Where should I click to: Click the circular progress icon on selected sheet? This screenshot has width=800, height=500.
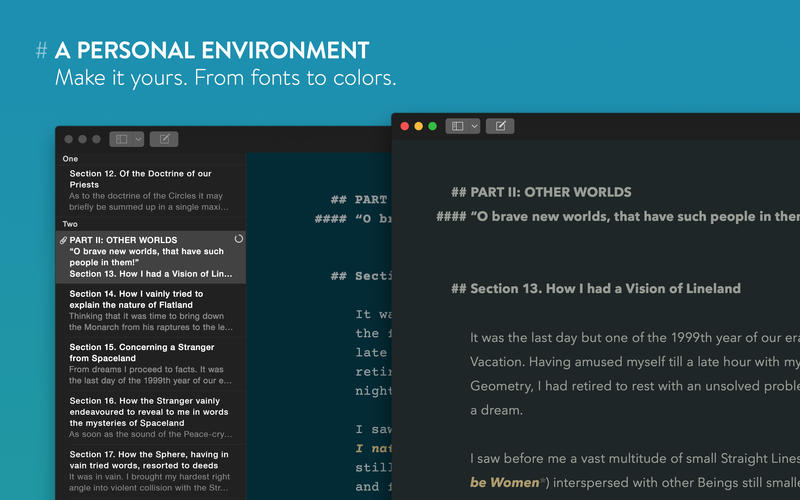(x=238, y=240)
